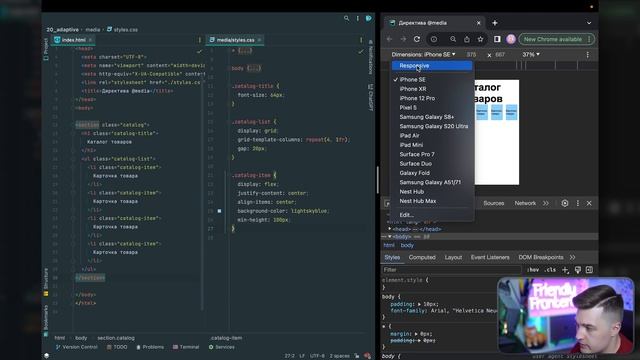The height and width of the screenshot is (360, 640).
Task: Open a new Chrome tab
Action: (495, 23)
